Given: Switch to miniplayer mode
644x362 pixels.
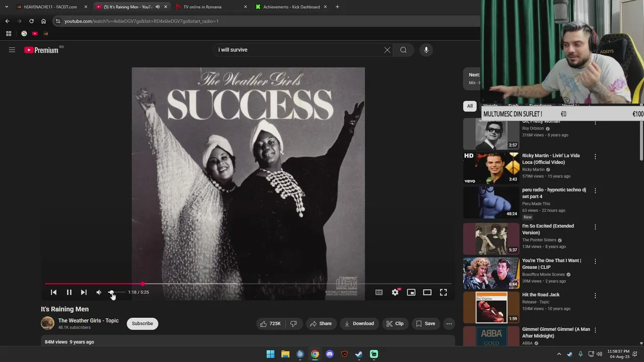Looking at the screenshot, I should tap(411, 292).
